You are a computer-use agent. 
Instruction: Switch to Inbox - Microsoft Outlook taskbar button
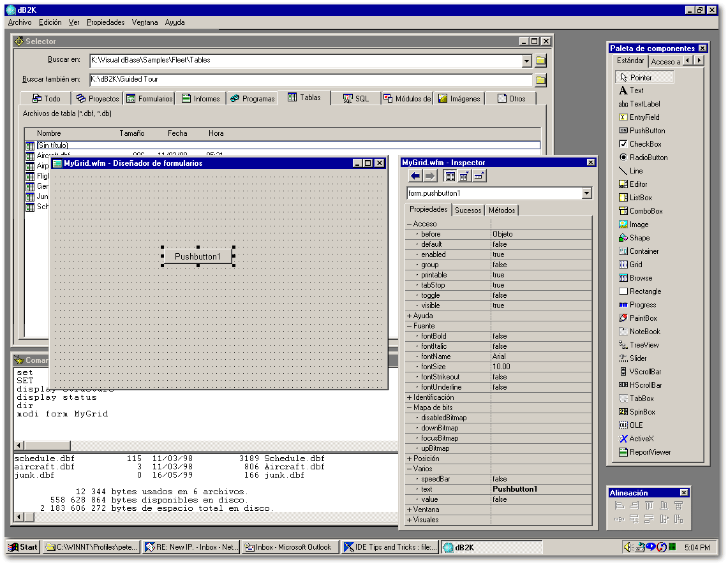290,547
